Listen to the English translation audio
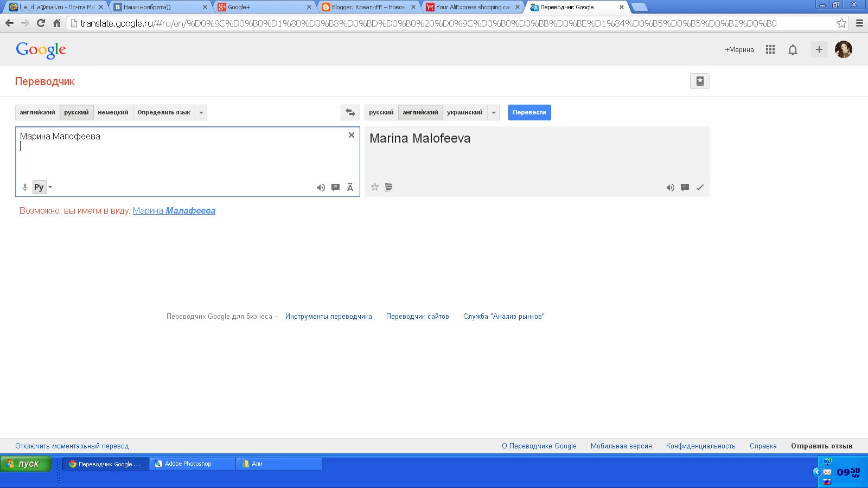Viewport: 868px width, 488px height. pyautogui.click(x=671, y=188)
